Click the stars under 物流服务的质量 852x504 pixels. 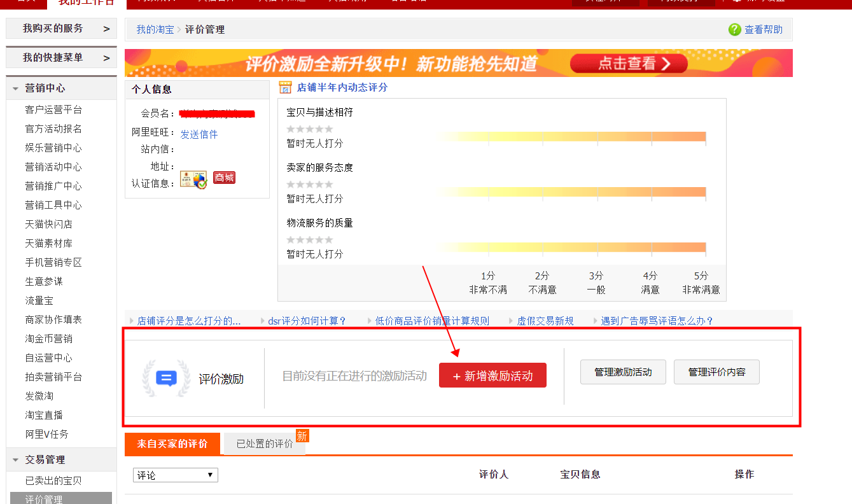310,240
